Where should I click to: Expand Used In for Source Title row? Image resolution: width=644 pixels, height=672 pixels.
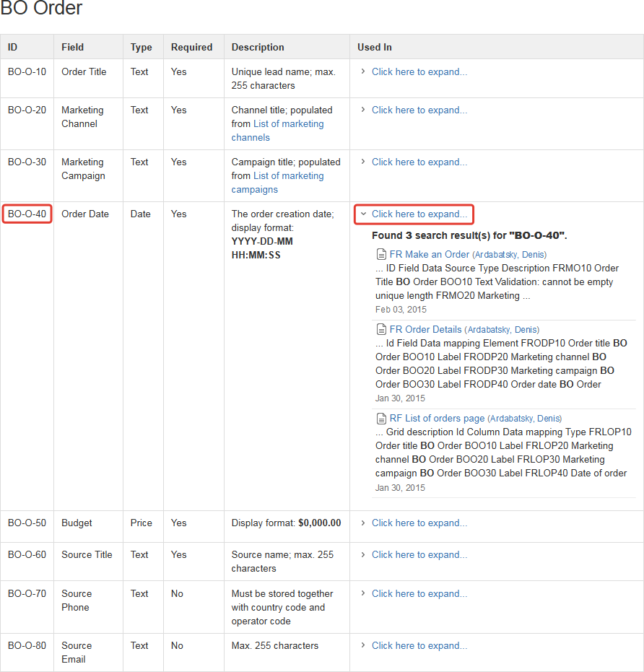click(419, 555)
